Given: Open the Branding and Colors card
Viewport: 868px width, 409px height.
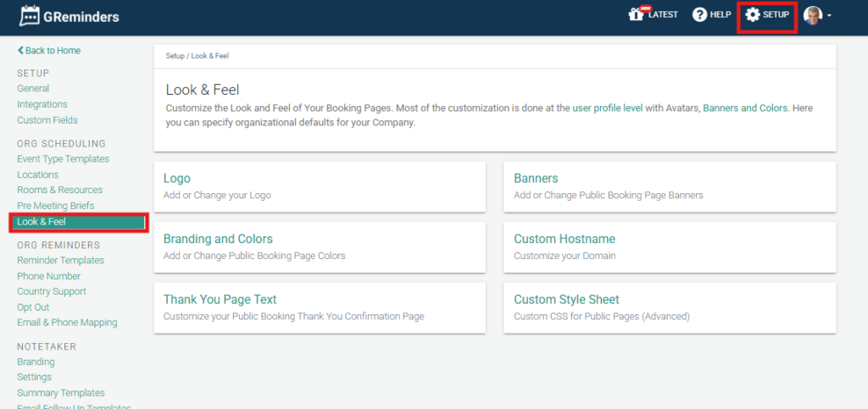Looking at the screenshot, I should (319, 246).
